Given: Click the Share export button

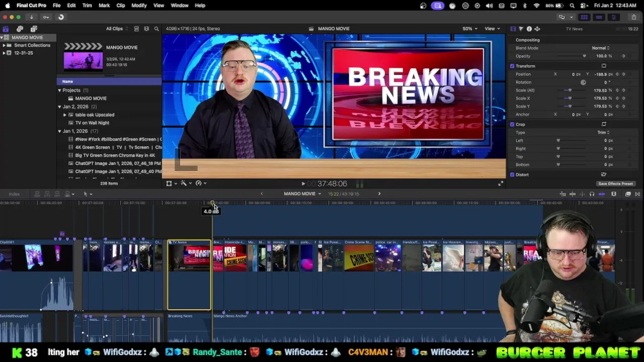Looking at the screenshot, I should [634, 17].
